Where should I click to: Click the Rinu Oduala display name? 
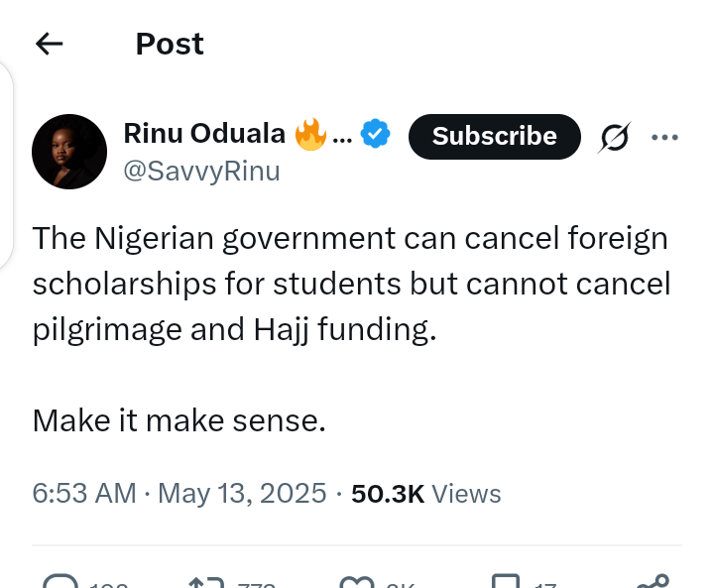coord(204,133)
